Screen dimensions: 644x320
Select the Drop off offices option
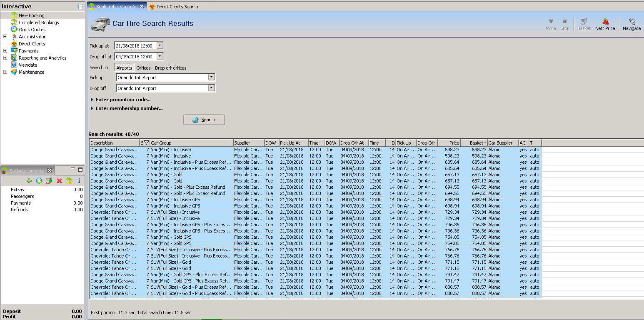(x=171, y=67)
